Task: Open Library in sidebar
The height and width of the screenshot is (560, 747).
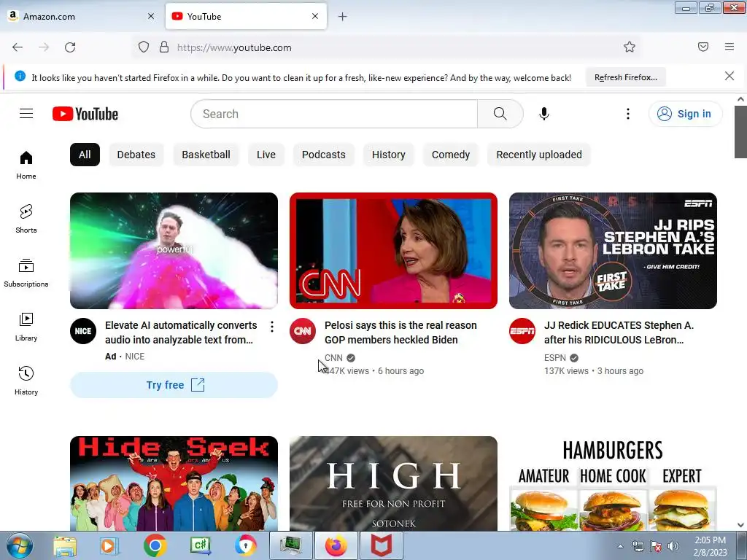Action: [26, 327]
